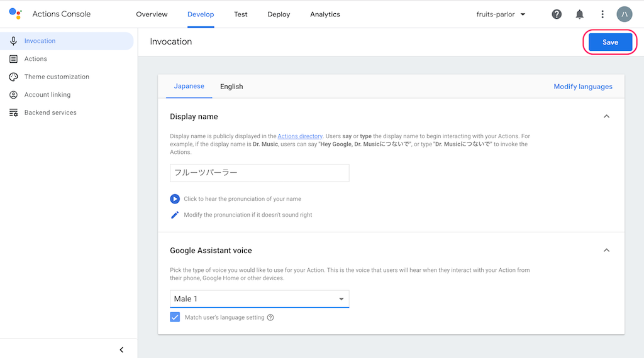Viewport: 644px width, 358px height.
Task: Open the Deploy tab
Action: point(279,14)
